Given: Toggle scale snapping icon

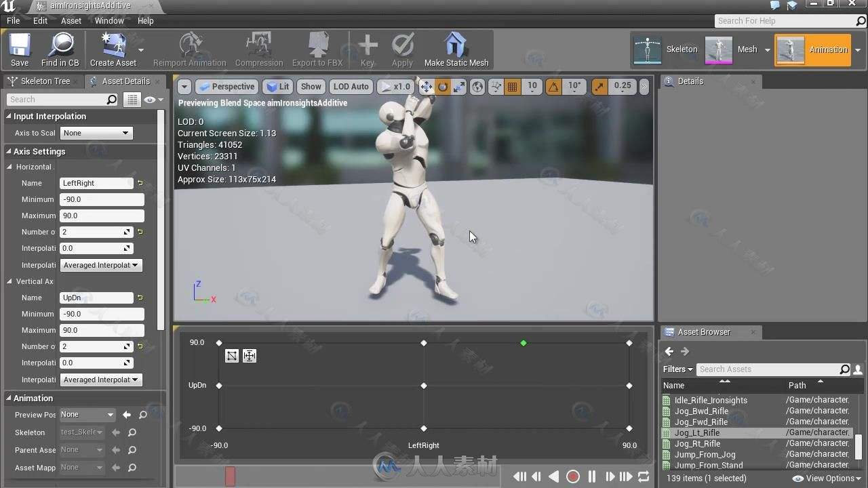Looking at the screenshot, I should (599, 87).
